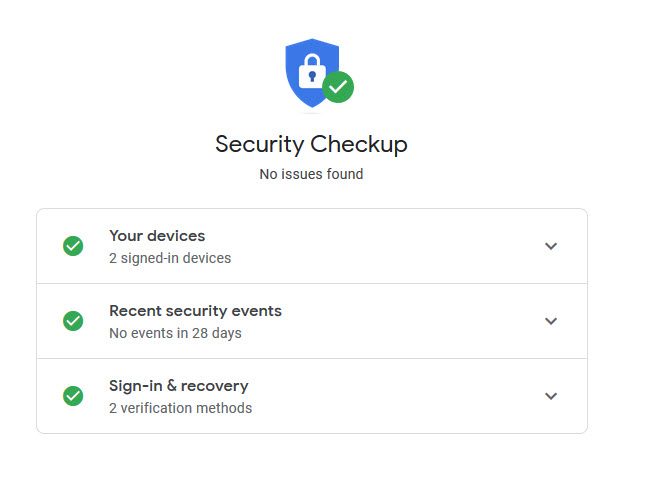This screenshot has height=480, width=651.
Task: Click the "No events in 28 days" text
Action: [175, 333]
